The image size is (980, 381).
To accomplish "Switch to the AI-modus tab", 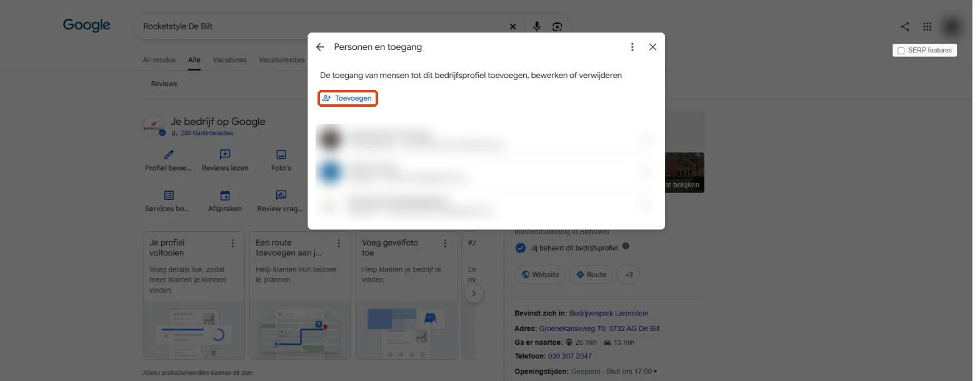I will (x=159, y=60).
